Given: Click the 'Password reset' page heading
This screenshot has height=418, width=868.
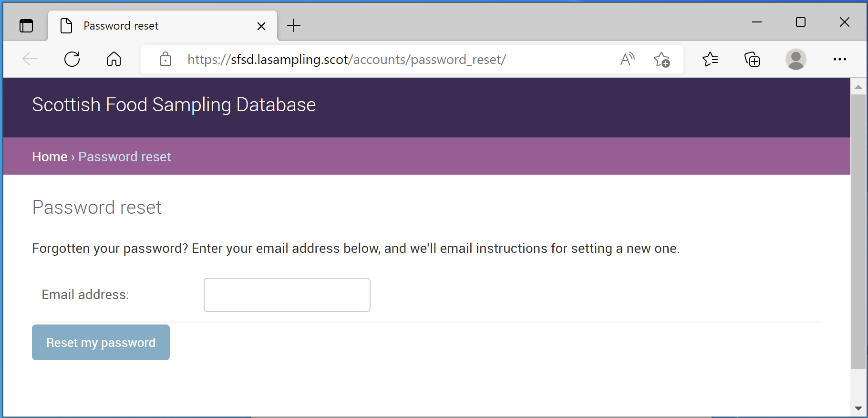Looking at the screenshot, I should coord(97,208).
